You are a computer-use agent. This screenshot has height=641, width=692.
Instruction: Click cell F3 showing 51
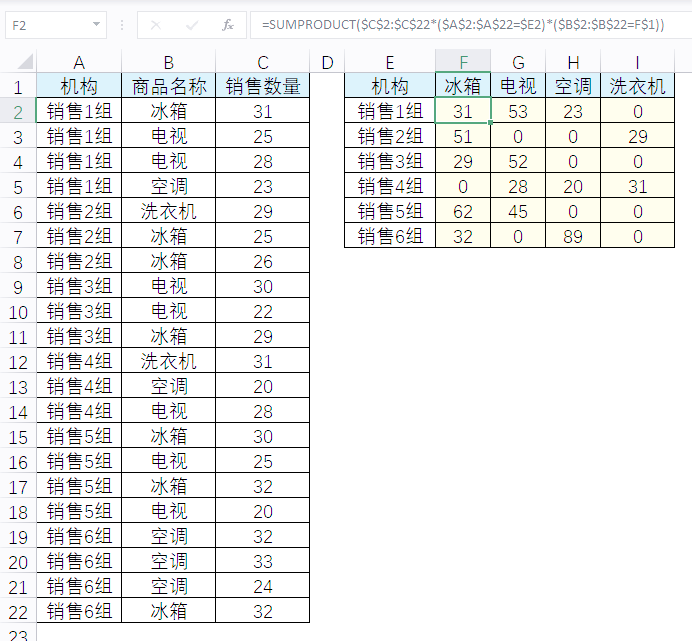click(463, 136)
